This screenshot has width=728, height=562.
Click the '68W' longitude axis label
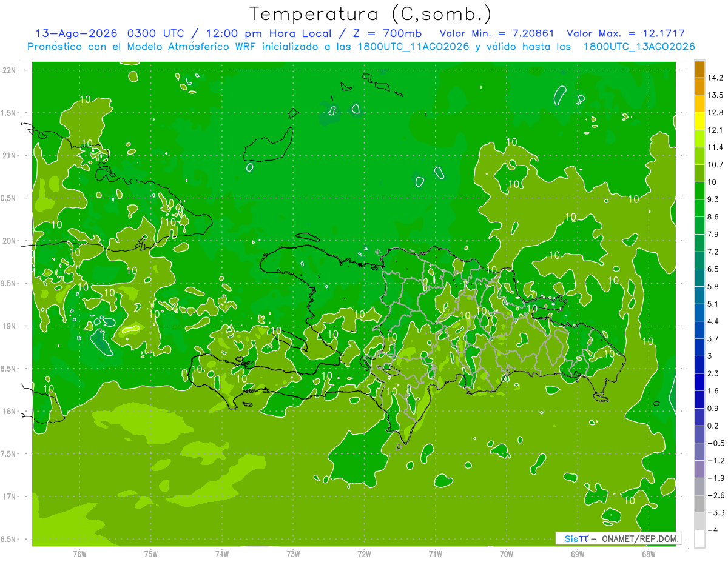[648, 554]
